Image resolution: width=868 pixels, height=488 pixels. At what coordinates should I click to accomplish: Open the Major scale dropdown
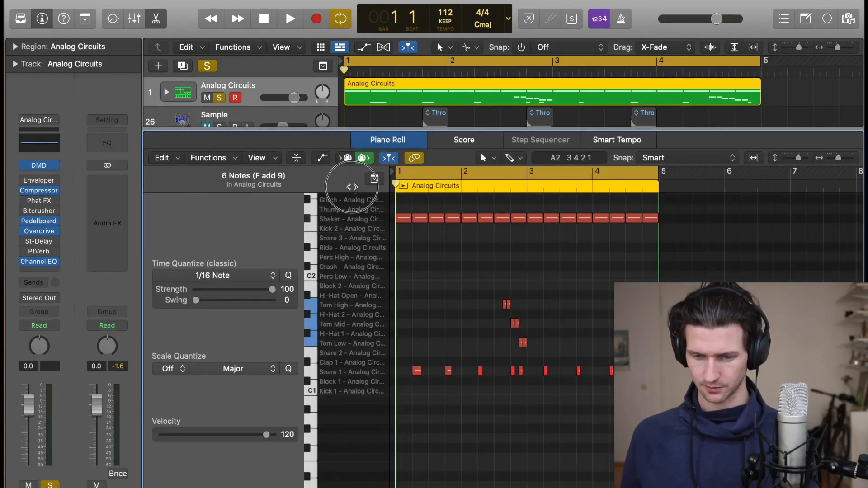(234, 368)
